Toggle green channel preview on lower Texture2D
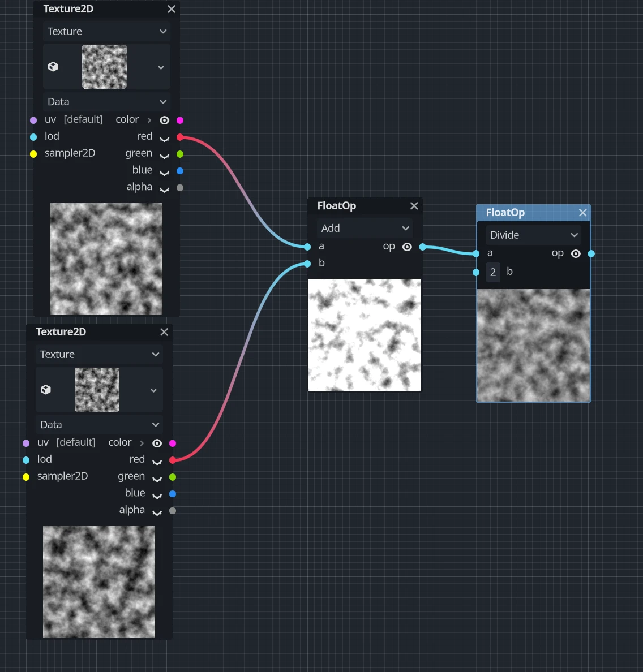643x672 pixels. pos(157,479)
